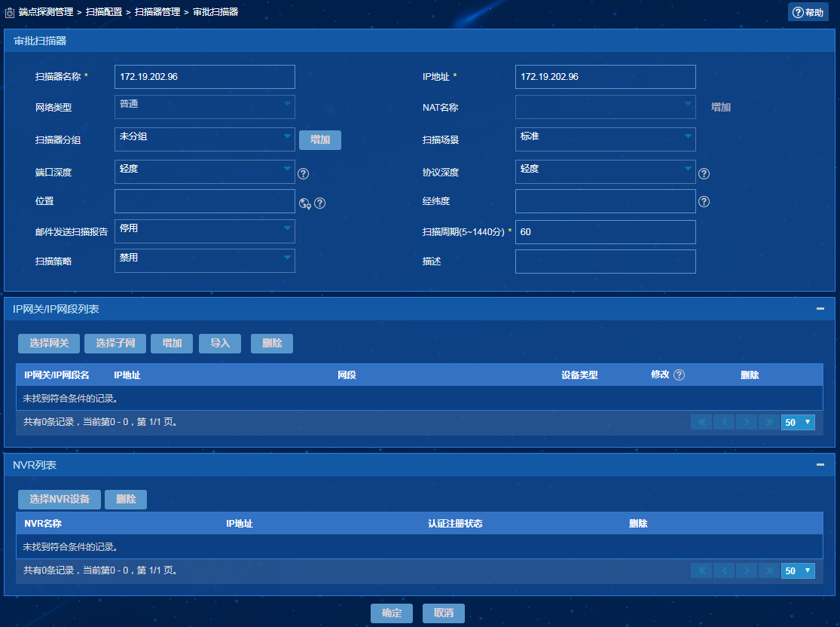Click the 端点探测管理 breadcrumb

click(46, 12)
